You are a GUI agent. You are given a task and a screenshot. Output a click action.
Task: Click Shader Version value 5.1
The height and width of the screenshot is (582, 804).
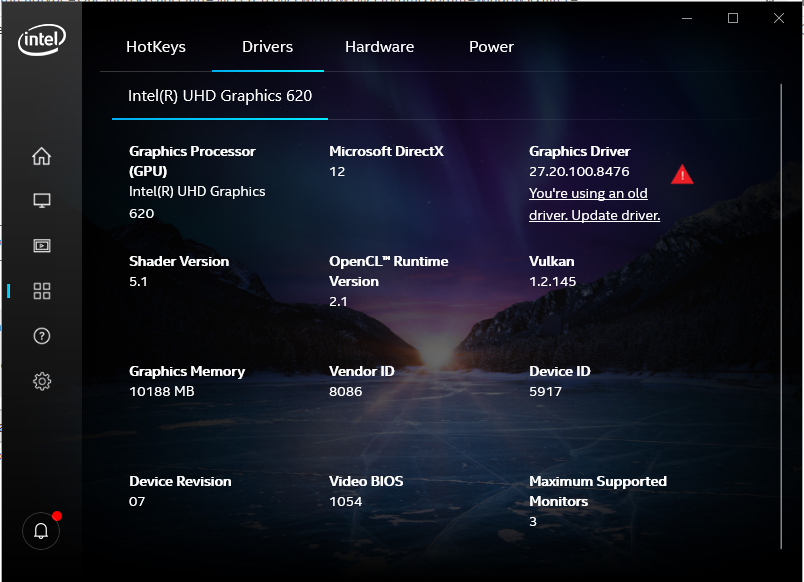138,281
